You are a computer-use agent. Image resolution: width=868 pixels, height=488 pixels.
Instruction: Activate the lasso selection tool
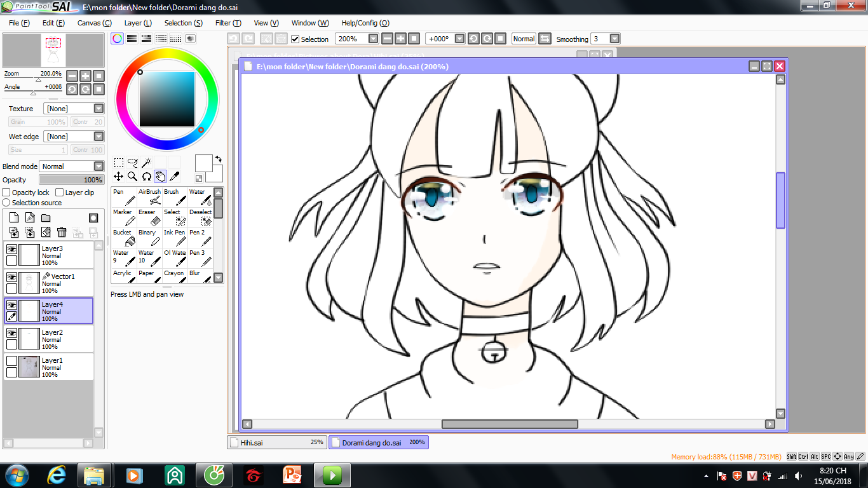tap(133, 163)
